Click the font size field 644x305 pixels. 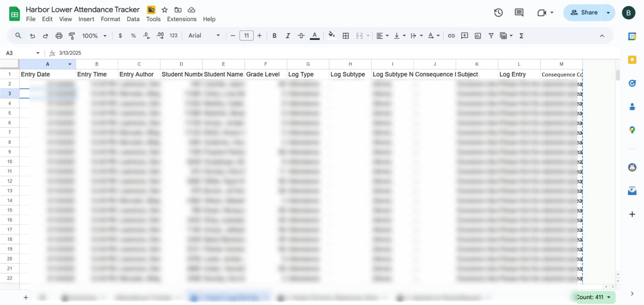(x=247, y=36)
